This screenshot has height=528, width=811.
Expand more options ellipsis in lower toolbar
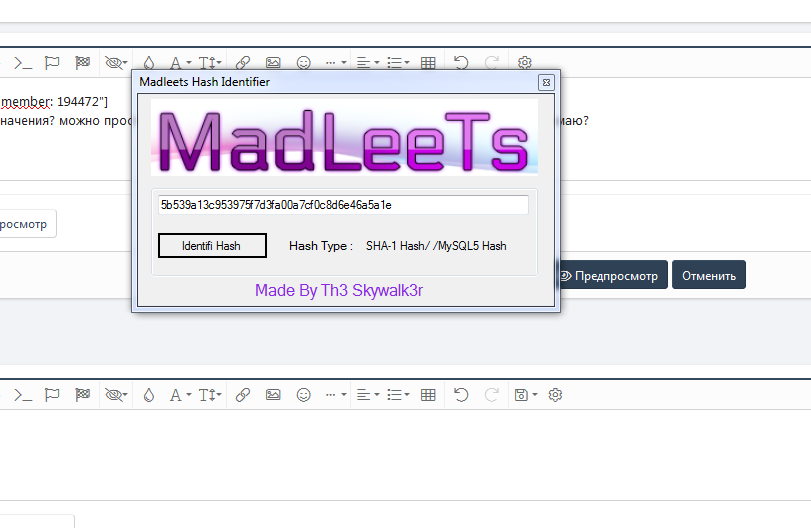(x=336, y=395)
